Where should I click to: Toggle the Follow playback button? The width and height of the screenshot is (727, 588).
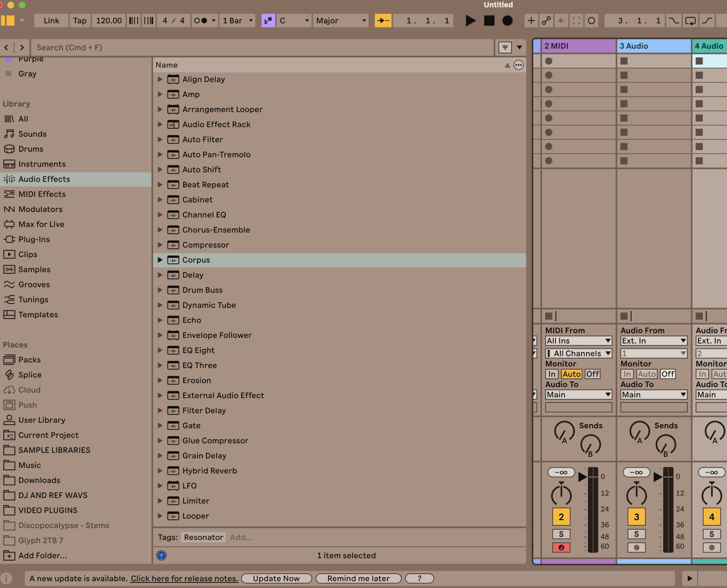coord(383,21)
